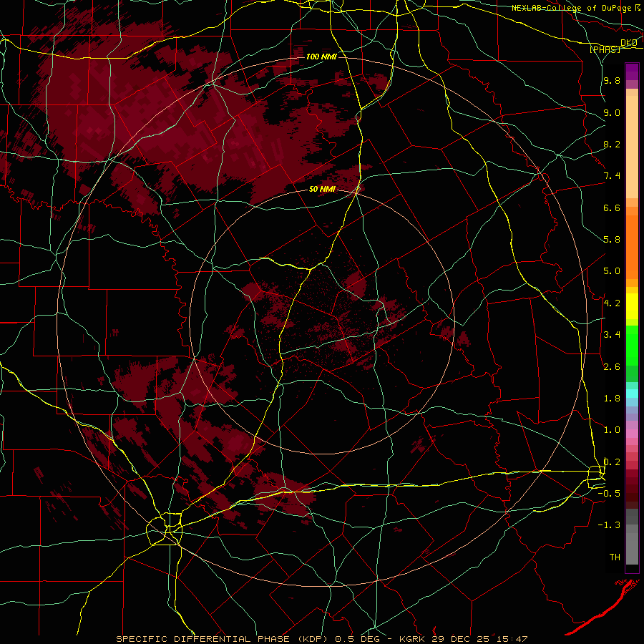This screenshot has width=644, height=644.
Task: Click the -1.3 scale value
Action: (x=609, y=525)
